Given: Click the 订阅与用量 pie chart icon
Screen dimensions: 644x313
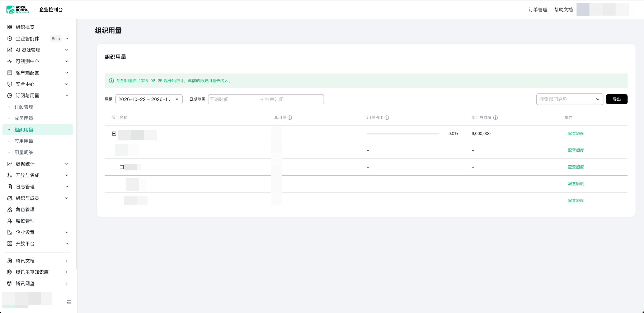Looking at the screenshot, I should 10,96.
